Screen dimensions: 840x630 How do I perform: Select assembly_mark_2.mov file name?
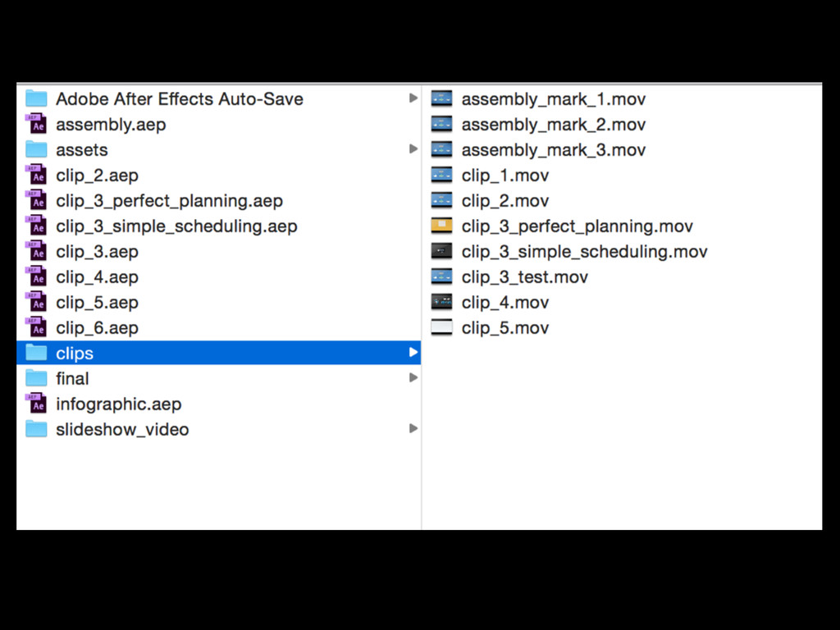[553, 125]
